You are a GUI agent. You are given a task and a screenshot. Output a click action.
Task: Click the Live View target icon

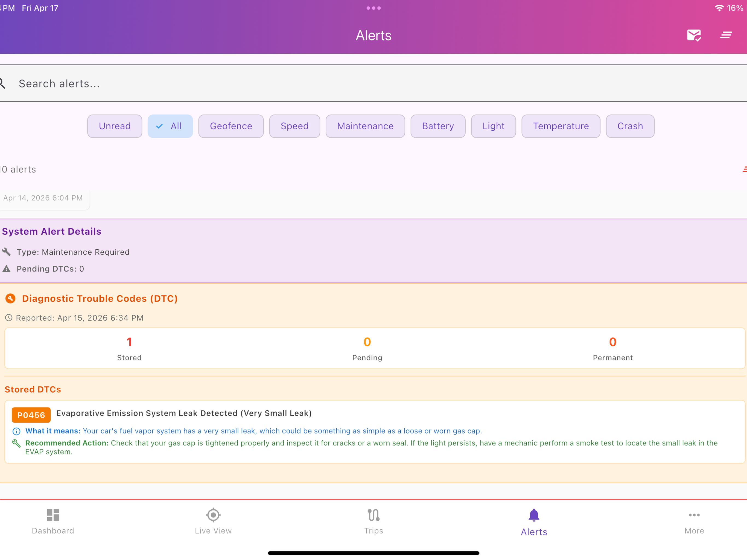pyautogui.click(x=213, y=515)
